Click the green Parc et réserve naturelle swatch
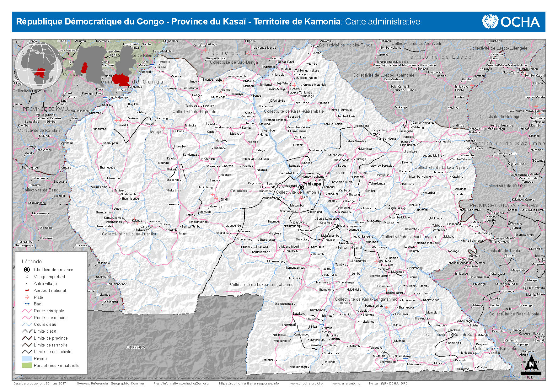 click(x=27, y=365)
